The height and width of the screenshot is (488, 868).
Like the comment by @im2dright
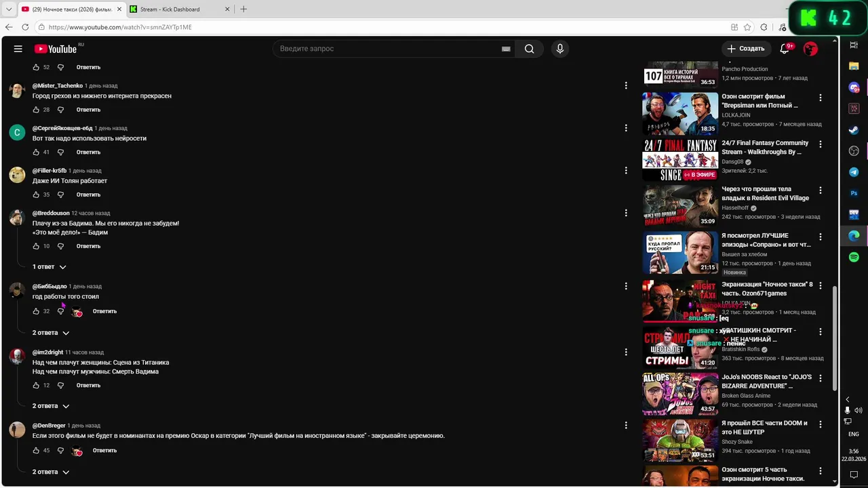(x=36, y=385)
